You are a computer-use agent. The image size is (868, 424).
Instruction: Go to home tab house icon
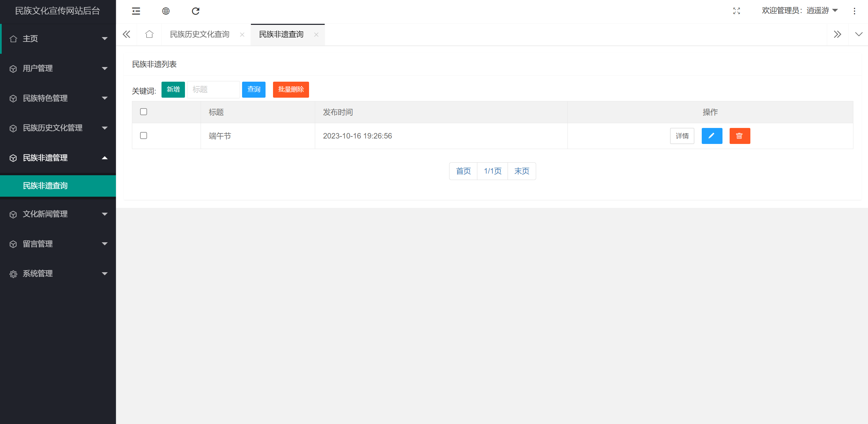149,34
